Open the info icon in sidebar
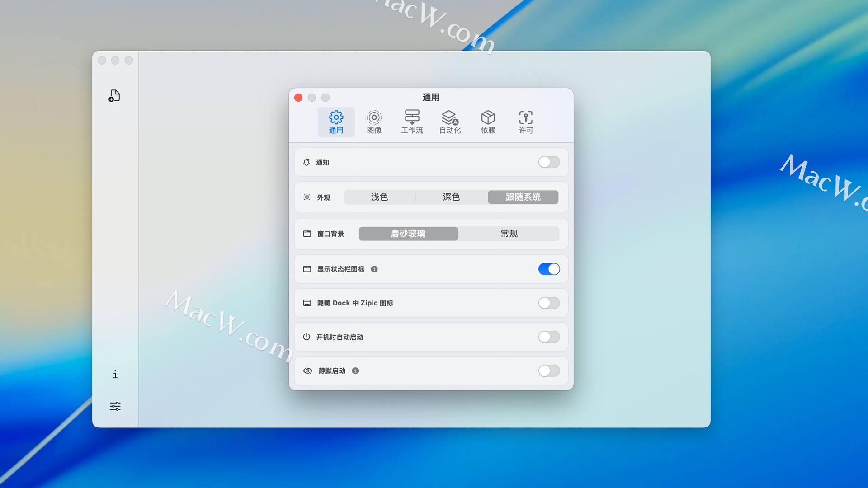 115,374
